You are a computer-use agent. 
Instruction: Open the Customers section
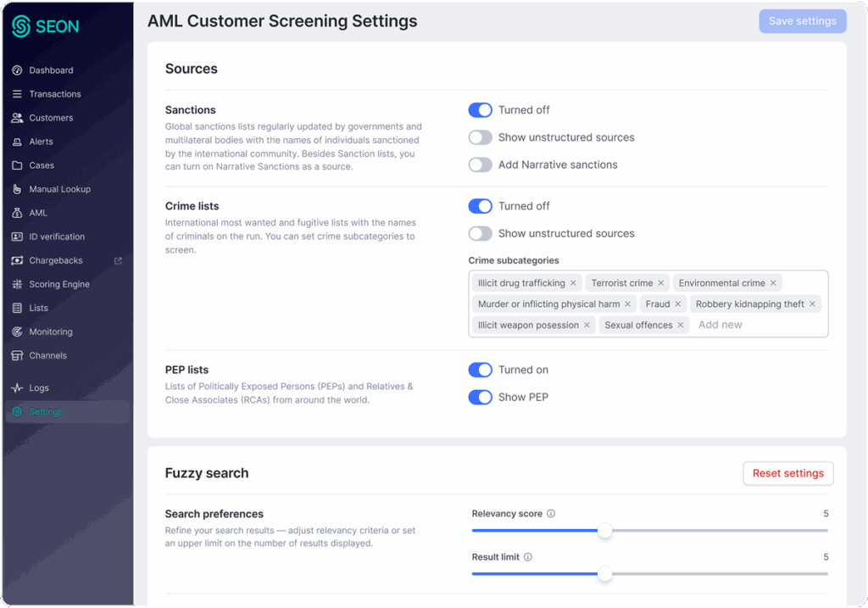(67, 118)
